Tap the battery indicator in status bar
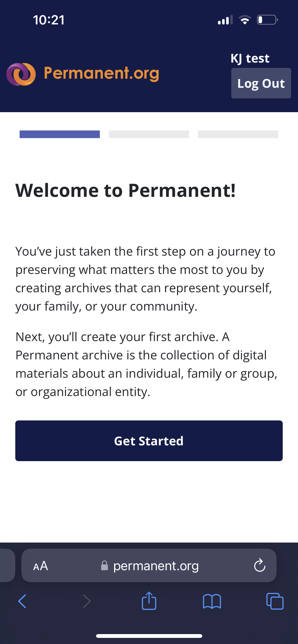 click(267, 20)
